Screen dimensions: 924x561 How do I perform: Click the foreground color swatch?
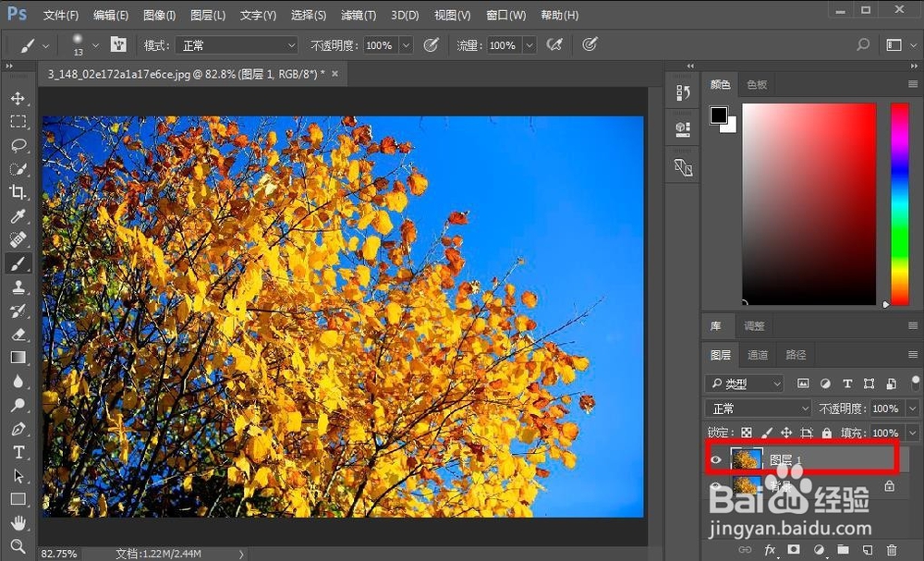click(x=718, y=115)
